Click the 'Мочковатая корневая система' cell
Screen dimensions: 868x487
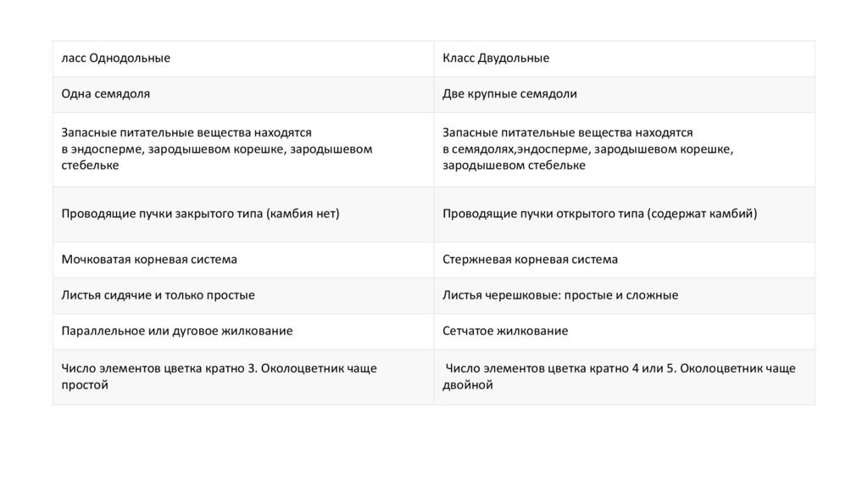(x=149, y=260)
